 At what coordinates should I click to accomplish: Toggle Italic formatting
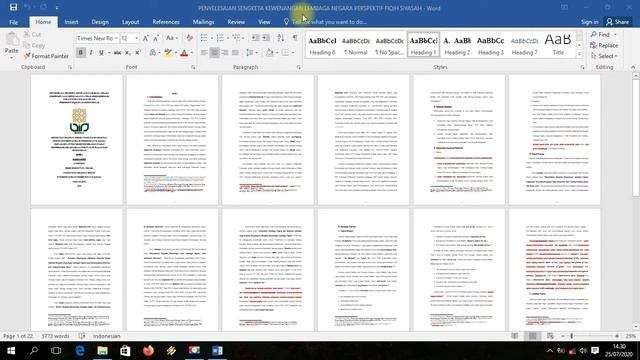[91, 53]
